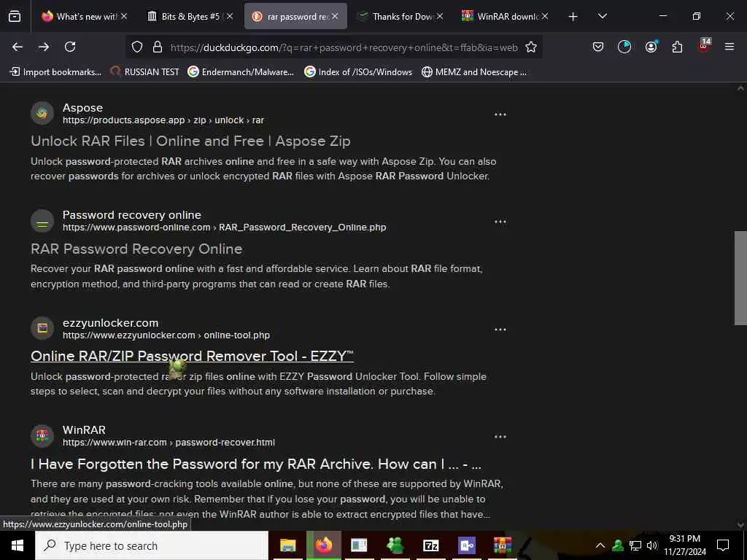Open Firefox from taskbar
This screenshot has height=560, width=747.
tap(323, 545)
